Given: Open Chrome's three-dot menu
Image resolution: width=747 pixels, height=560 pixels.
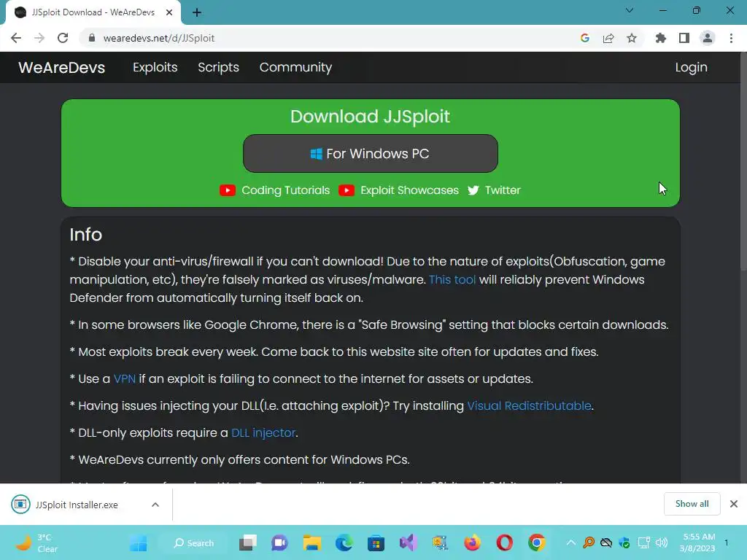Looking at the screenshot, I should point(731,38).
